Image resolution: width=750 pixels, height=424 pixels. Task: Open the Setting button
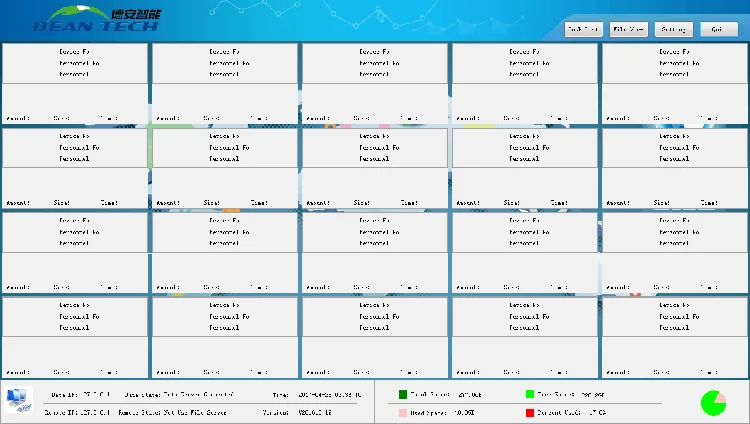click(x=673, y=29)
